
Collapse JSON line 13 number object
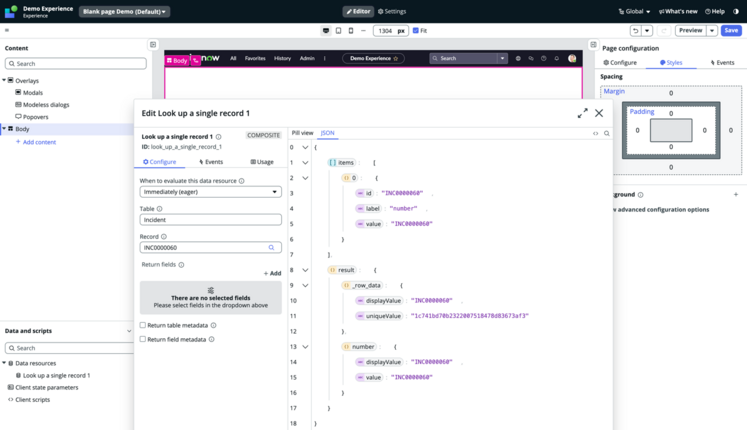(x=305, y=347)
